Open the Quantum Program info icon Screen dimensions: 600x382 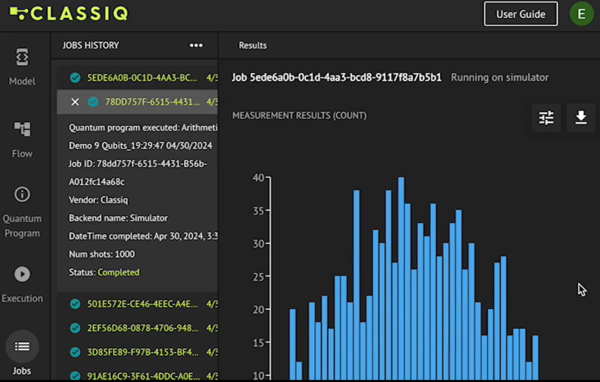[22, 194]
